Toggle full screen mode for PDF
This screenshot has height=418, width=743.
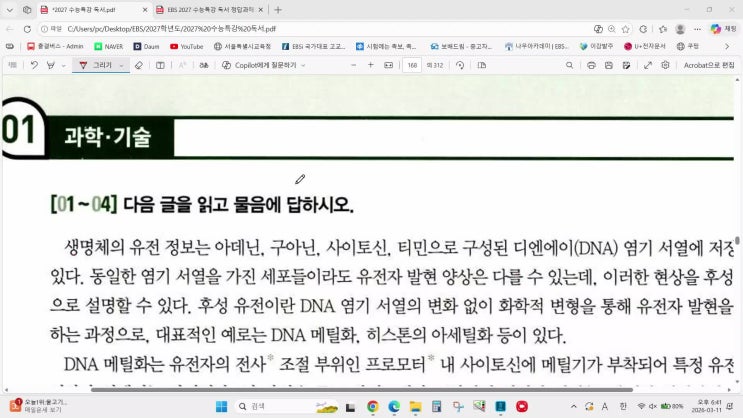647,65
